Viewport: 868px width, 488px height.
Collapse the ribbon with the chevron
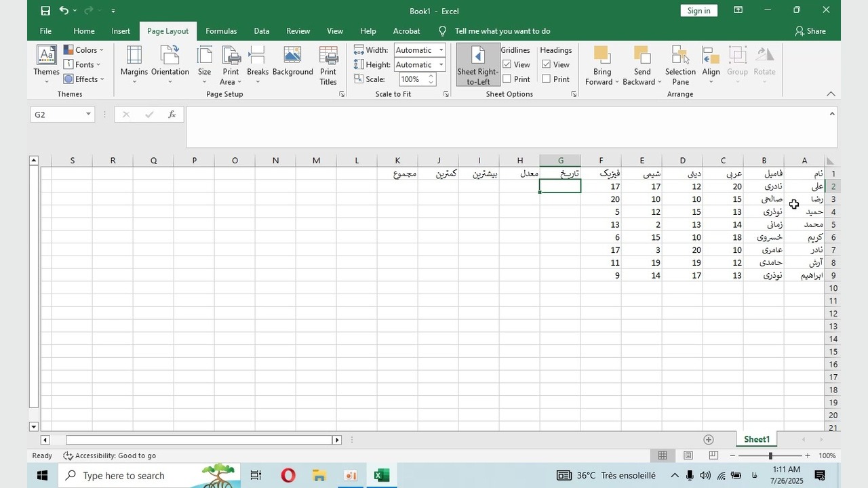coord(831,94)
